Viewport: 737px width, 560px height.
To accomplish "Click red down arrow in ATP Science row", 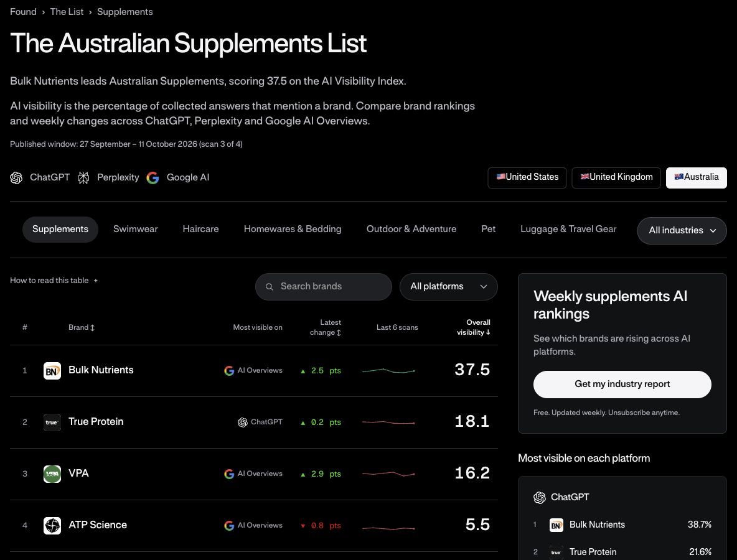I will coord(303,526).
